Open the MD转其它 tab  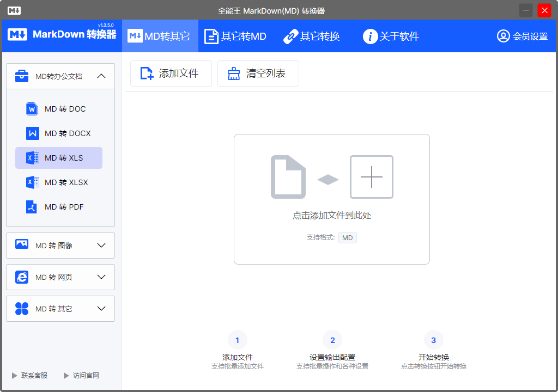tap(160, 36)
